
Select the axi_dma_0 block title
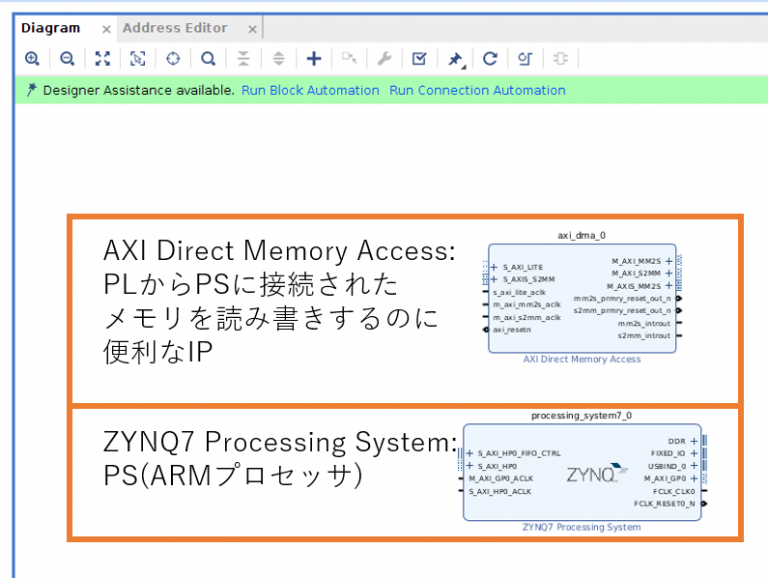tap(581, 236)
